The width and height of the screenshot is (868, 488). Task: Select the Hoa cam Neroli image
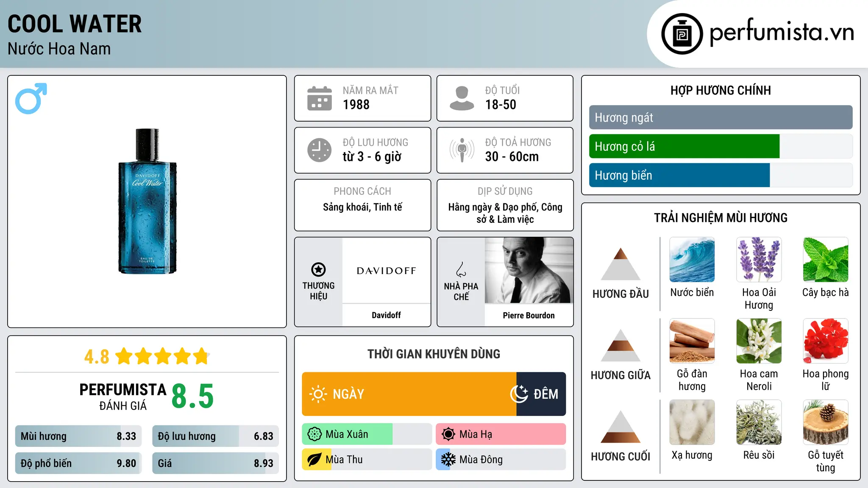pos(759,341)
